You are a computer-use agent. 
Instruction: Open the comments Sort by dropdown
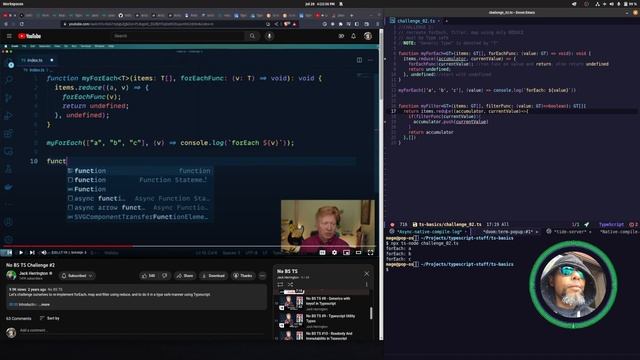click(50, 318)
